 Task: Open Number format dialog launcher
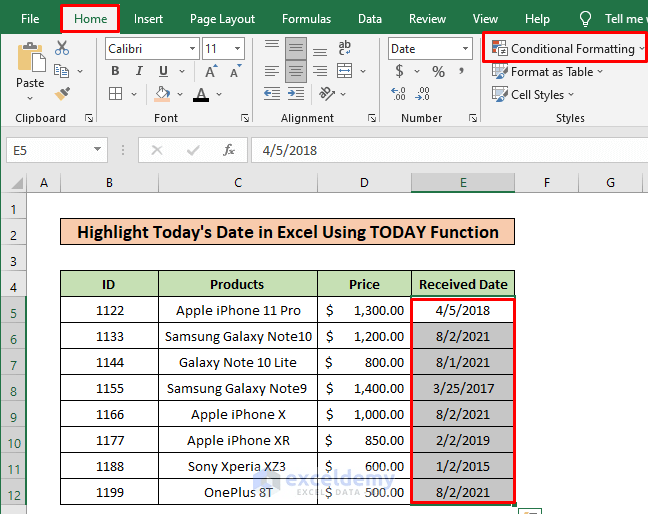click(473, 119)
